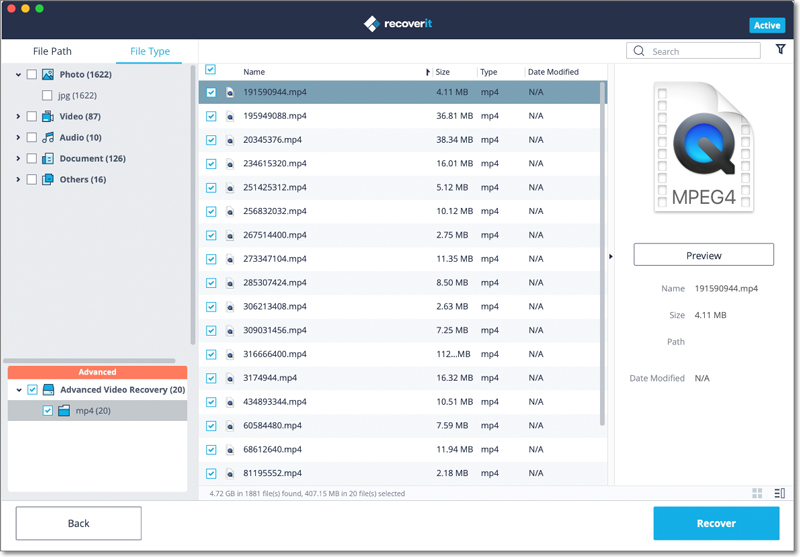Click file icon of 273347104.mp4
The height and width of the screenshot is (557, 800).
click(x=230, y=259)
